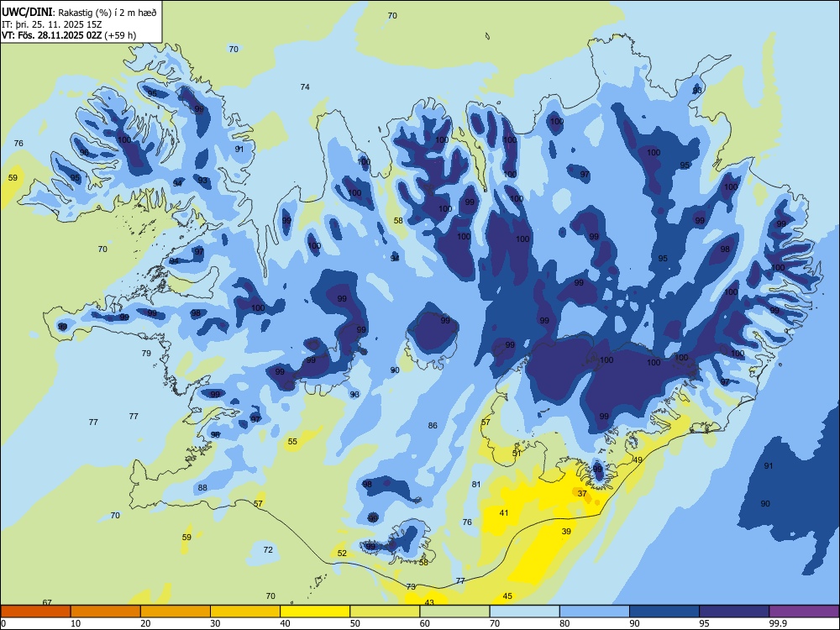Image resolution: width=840 pixels, height=630 pixels.
Task: Click the navy 95–99.9 legend swatch
Action: (734, 612)
